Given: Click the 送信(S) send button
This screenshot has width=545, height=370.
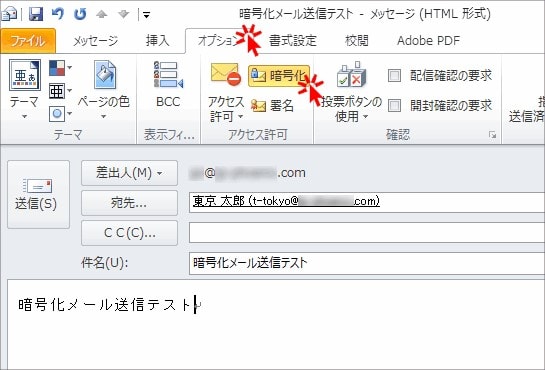Looking at the screenshot, I should click(x=38, y=194).
